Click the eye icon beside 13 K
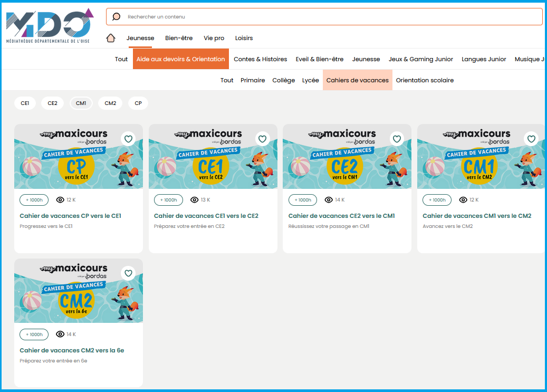Viewport: 547px width, 392px height. point(194,200)
